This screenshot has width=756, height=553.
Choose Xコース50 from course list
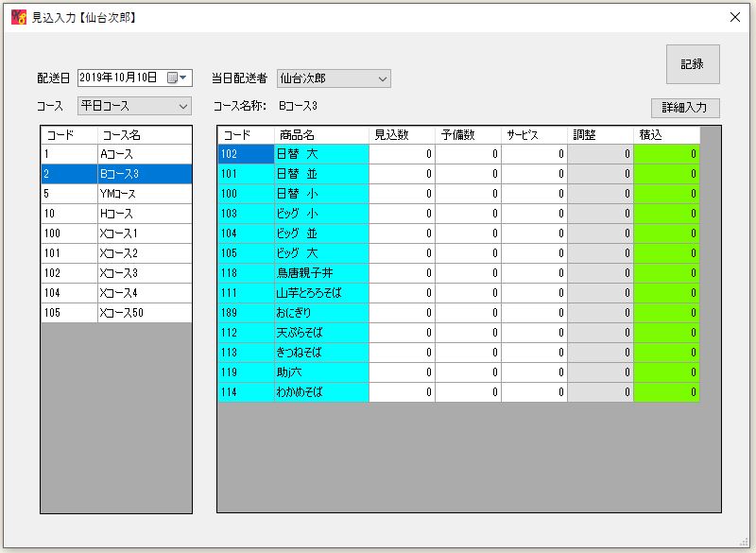pos(144,313)
